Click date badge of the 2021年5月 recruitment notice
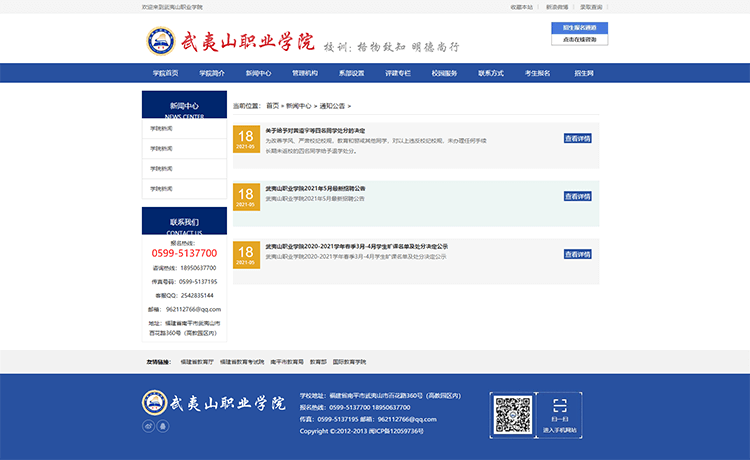 click(x=245, y=197)
